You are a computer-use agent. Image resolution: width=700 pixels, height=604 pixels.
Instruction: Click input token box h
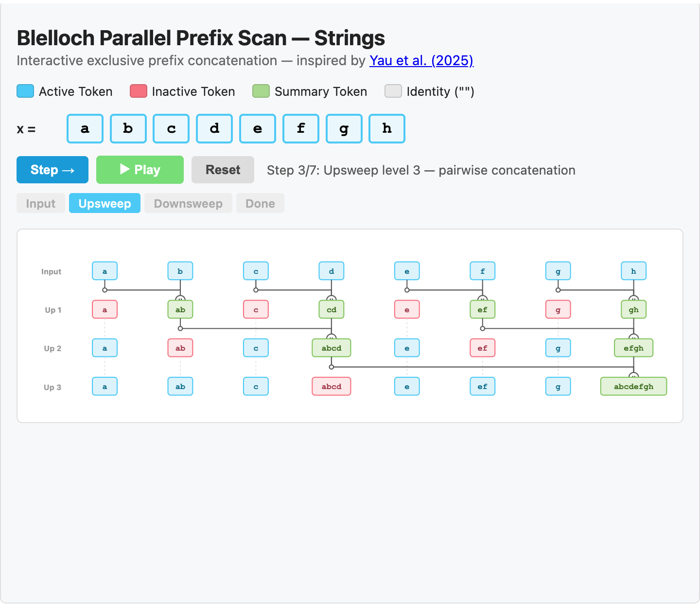click(386, 128)
